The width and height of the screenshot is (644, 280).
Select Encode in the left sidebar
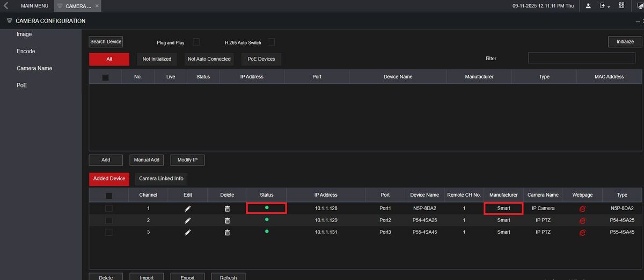[26, 52]
